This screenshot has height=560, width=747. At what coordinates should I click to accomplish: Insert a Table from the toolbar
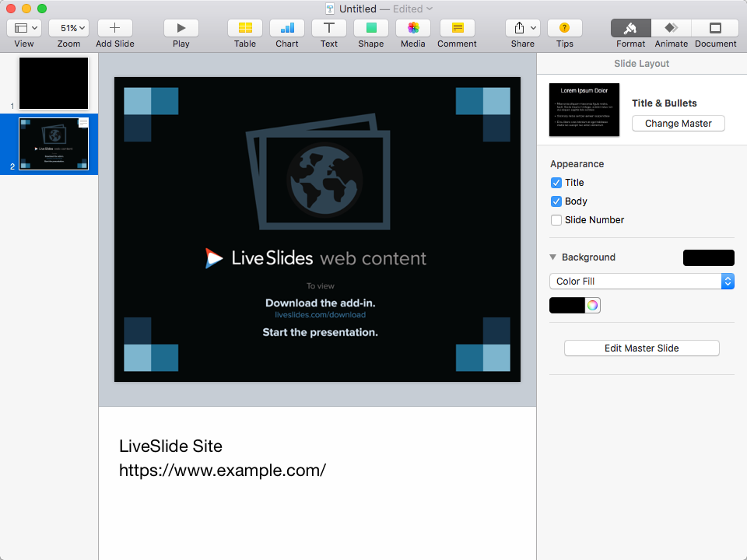click(245, 28)
